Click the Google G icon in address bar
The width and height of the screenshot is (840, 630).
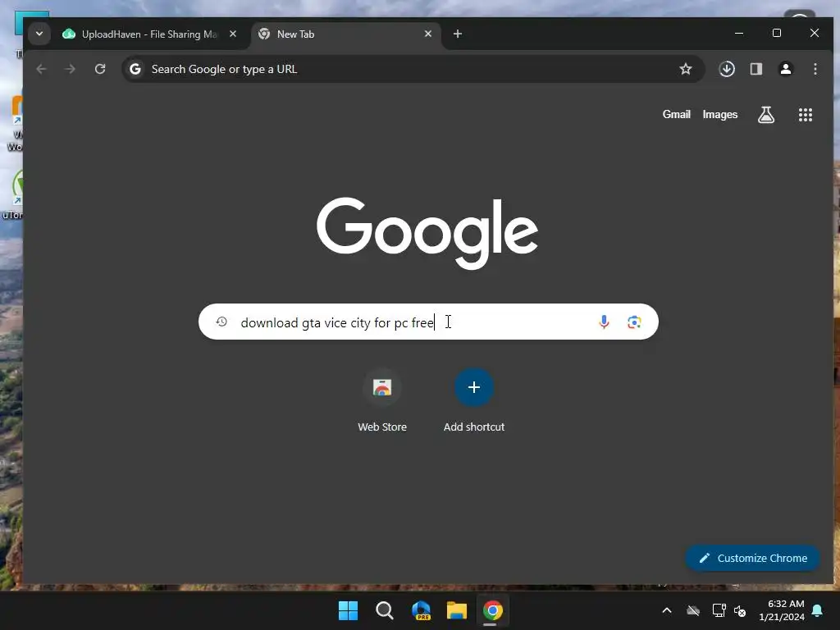pos(135,69)
